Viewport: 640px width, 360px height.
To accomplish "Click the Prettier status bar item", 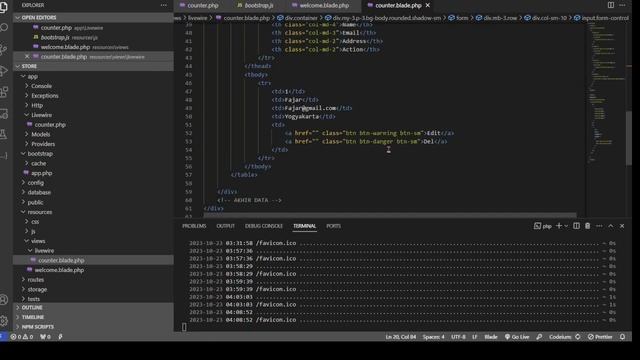I will (600, 337).
